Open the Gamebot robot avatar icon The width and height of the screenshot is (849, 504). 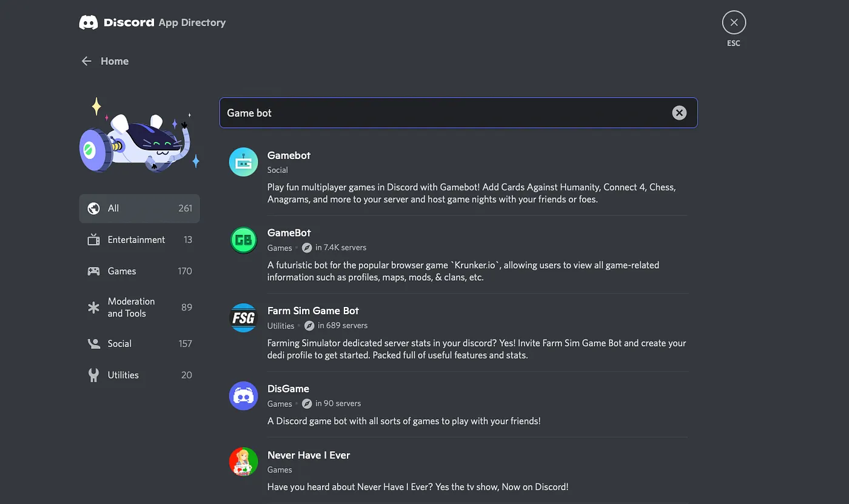[243, 162]
